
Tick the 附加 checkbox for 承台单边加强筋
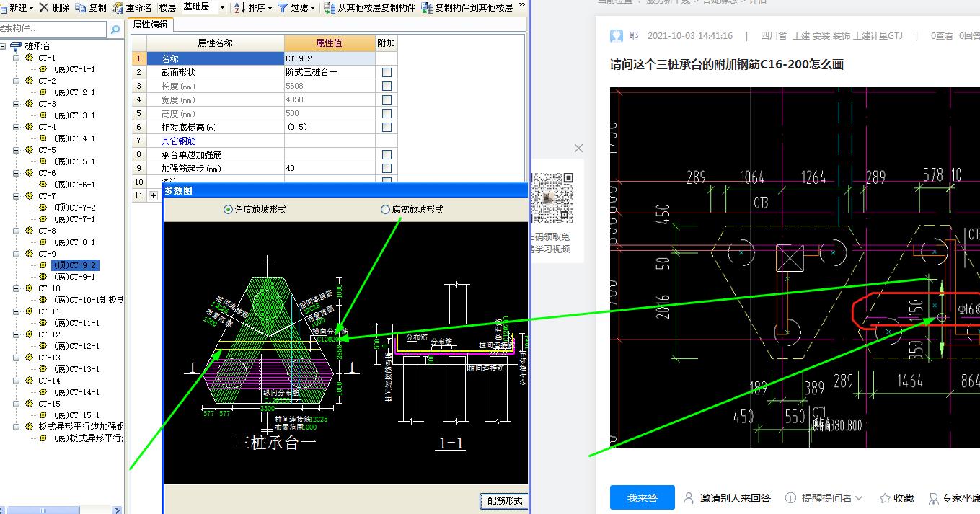[387, 155]
